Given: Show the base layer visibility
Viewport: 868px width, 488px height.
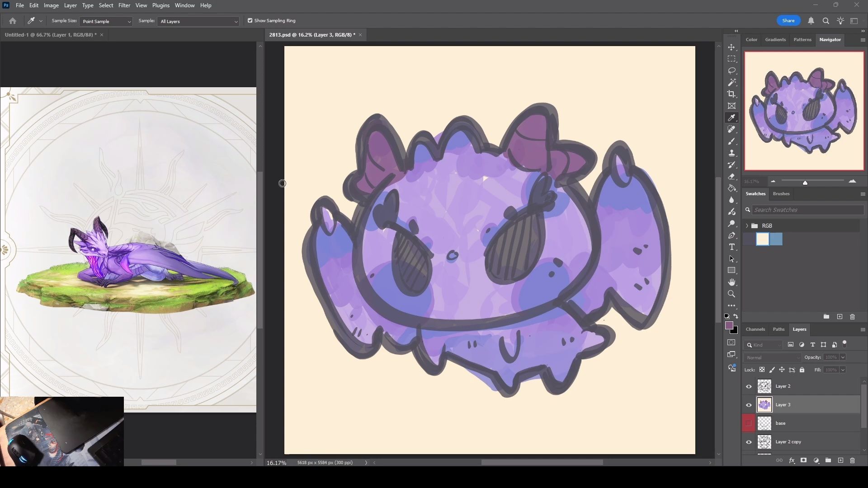Looking at the screenshot, I should pyautogui.click(x=749, y=423).
